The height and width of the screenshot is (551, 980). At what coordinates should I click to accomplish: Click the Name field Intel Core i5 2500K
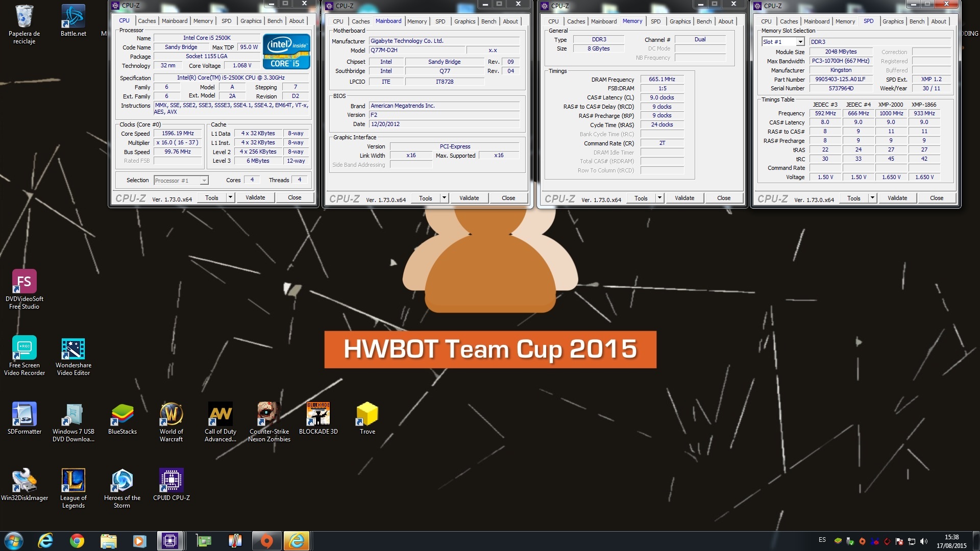(207, 38)
